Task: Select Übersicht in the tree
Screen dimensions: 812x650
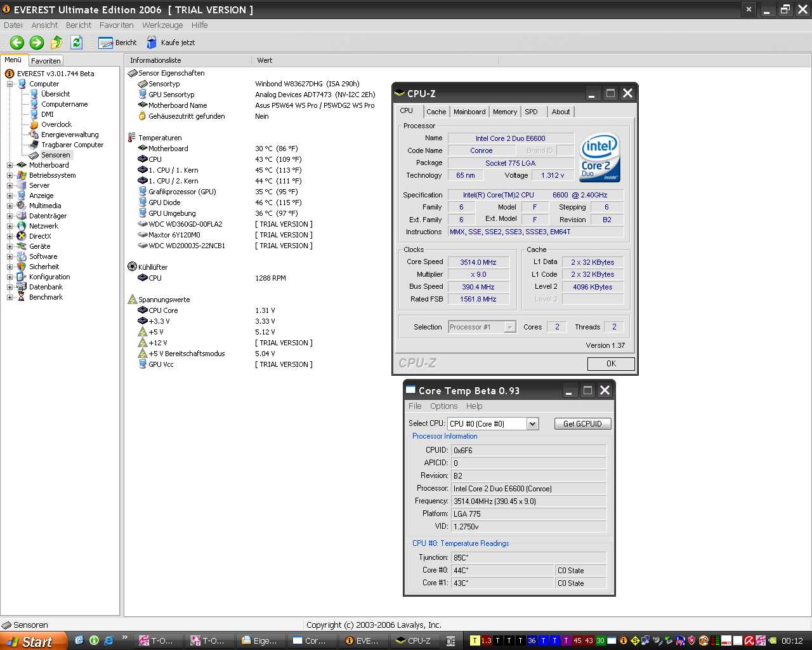Action: [x=55, y=94]
